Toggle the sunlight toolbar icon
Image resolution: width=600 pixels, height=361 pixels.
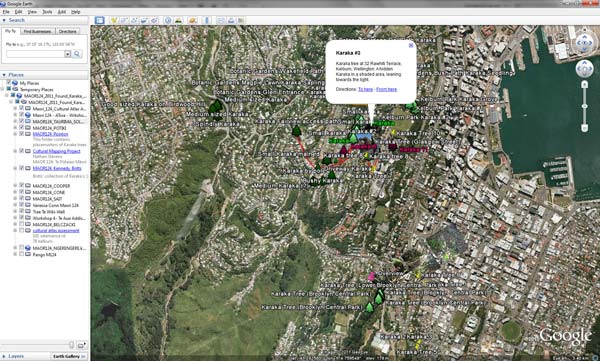pos(178,20)
